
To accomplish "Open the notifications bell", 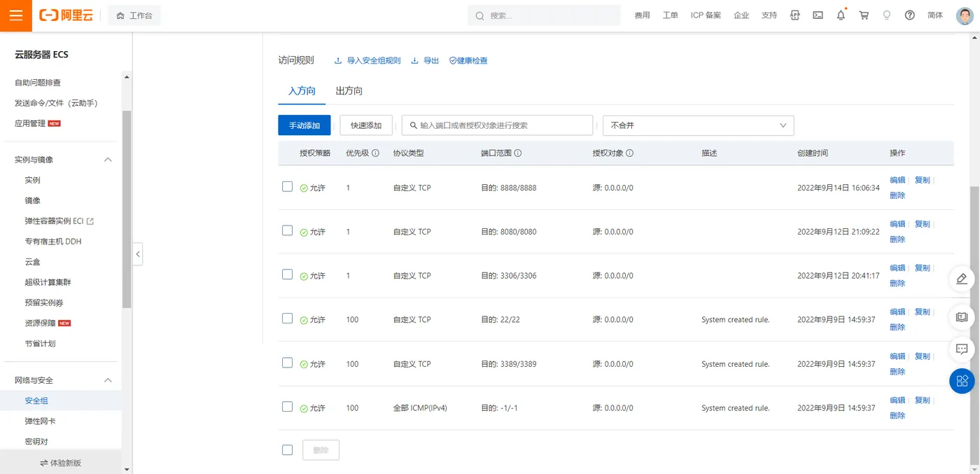I will point(841,15).
